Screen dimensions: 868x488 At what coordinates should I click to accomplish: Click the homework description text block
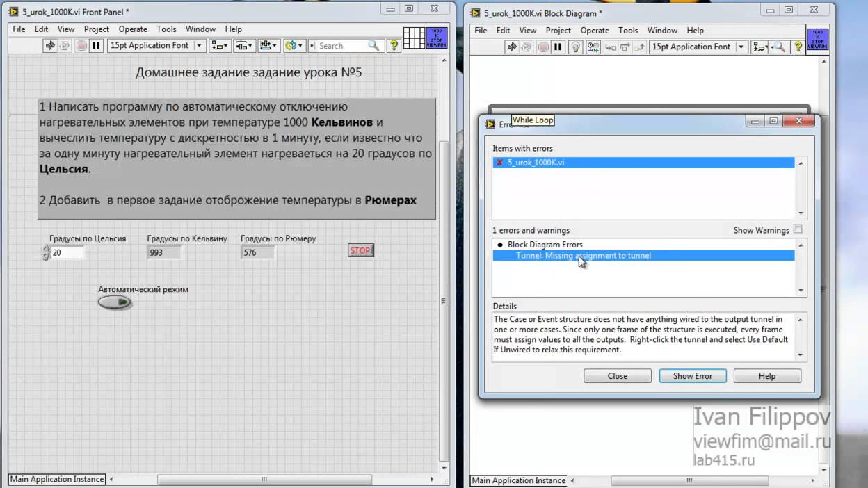tap(236, 159)
